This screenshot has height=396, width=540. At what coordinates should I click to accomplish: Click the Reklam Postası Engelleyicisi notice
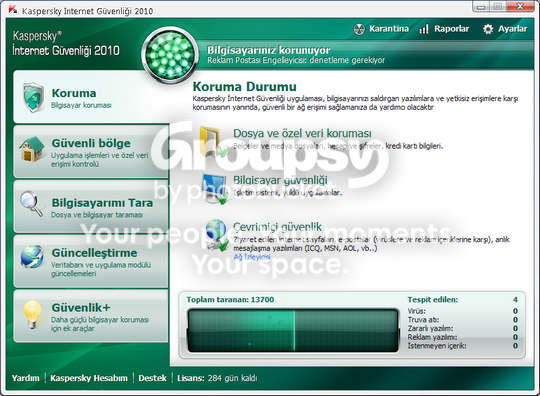pos(296,61)
